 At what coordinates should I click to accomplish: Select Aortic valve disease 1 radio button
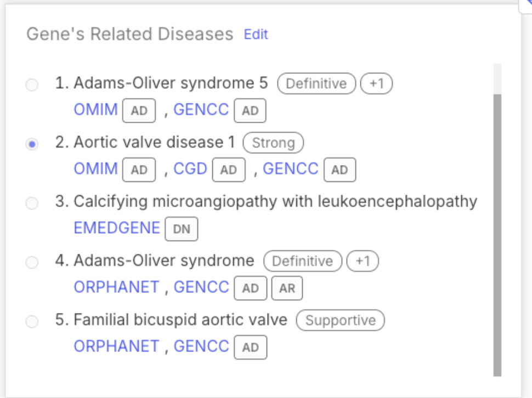pos(32,144)
